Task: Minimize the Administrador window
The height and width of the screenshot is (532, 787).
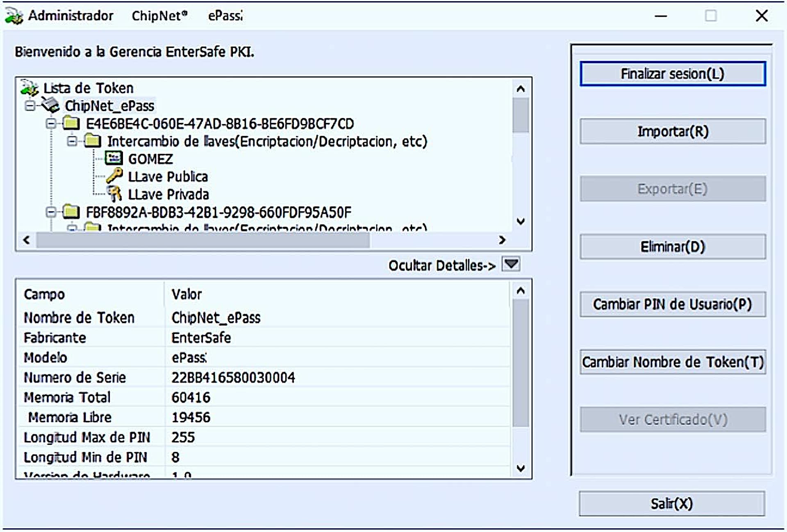Action: pyautogui.click(x=661, y=16)
